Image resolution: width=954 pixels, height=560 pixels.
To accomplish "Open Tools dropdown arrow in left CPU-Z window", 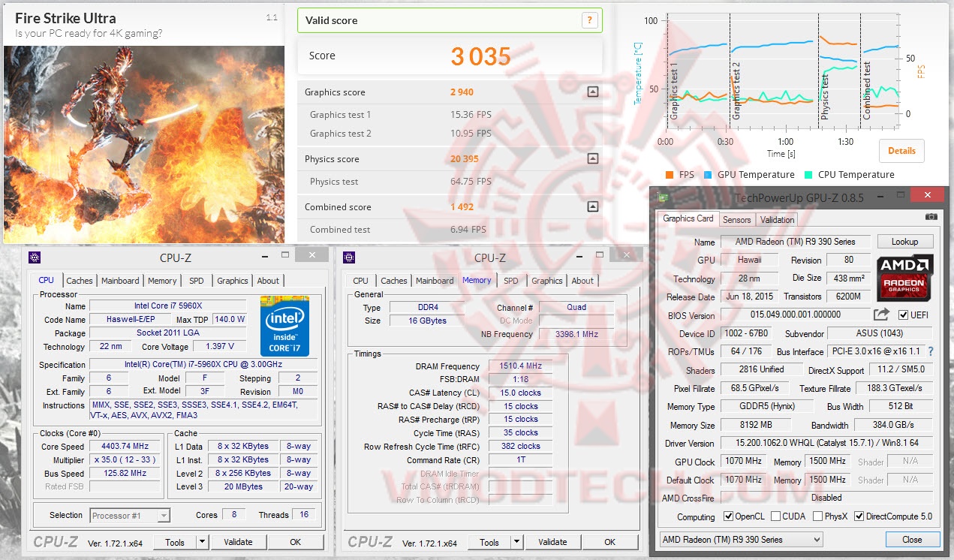I will click(203, 542).
